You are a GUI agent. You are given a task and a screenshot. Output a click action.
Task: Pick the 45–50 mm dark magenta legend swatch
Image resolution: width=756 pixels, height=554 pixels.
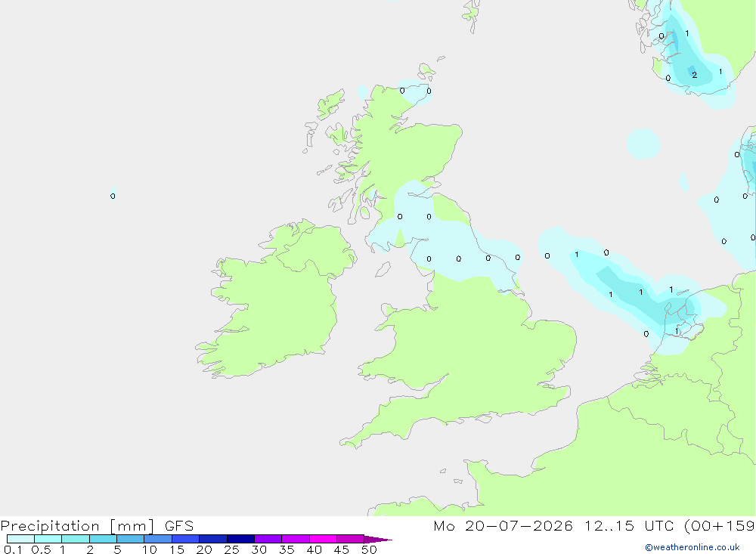pyautogui.click(x=351, y=539)
